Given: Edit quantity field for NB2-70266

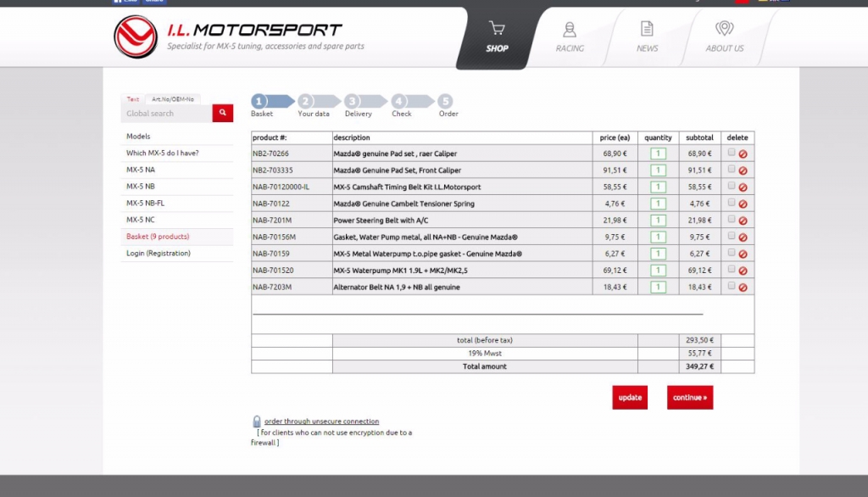Looking at the screenshot, I should pos(658,154).
